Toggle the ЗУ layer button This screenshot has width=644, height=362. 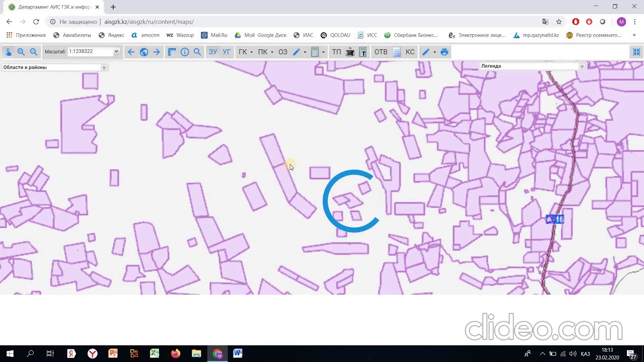click(213, 52)
